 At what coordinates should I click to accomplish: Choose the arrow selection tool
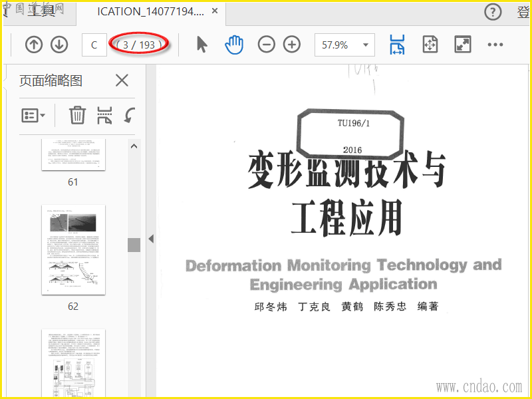[202, 45]
